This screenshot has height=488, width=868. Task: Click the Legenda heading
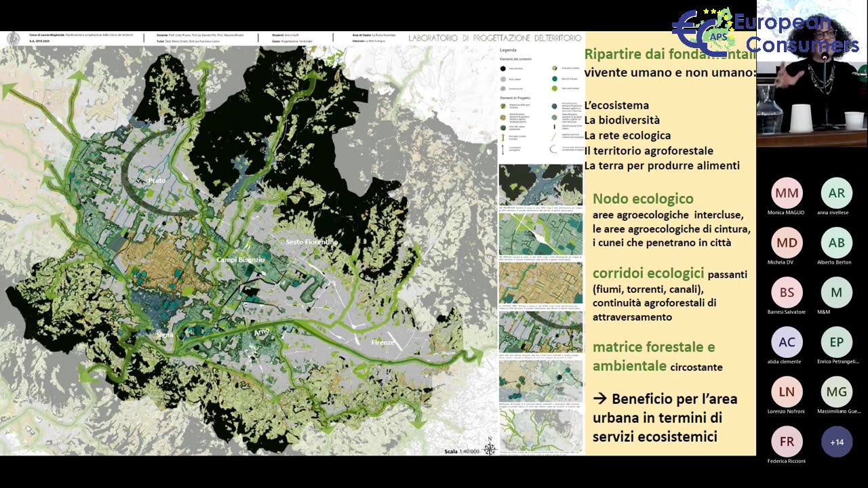click(x=509, y=50)
